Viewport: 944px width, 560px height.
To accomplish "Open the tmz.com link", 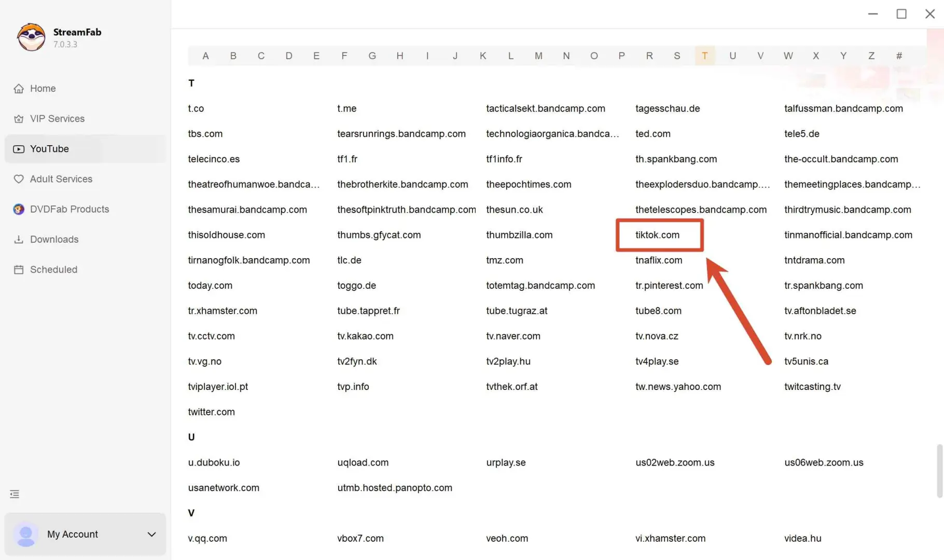I will pyautogui.click(x=505, y=260).
